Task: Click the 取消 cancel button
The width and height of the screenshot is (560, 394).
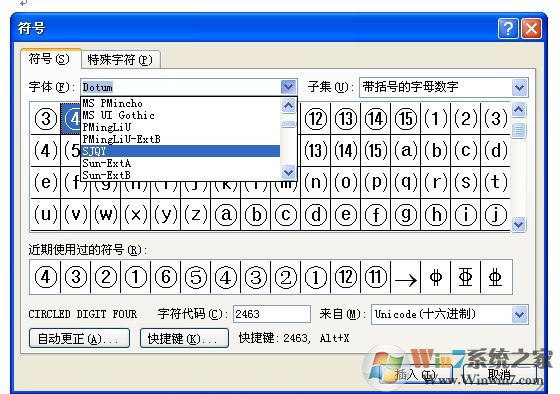Action: pyautogui.click(x=501, y=374)
